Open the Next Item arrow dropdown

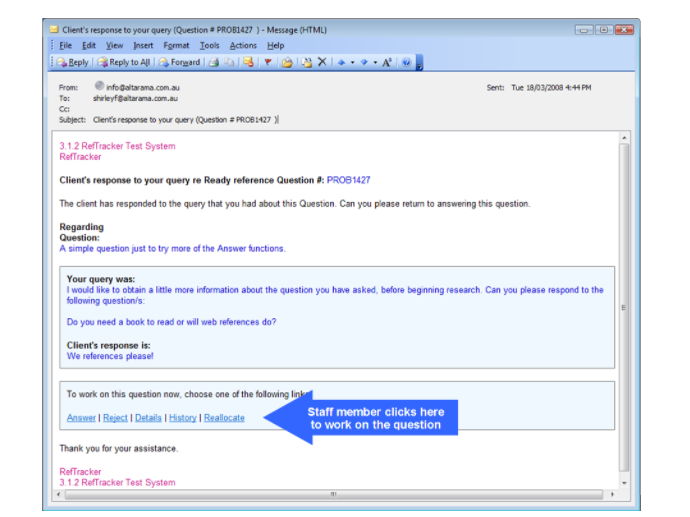click(375, 62)
